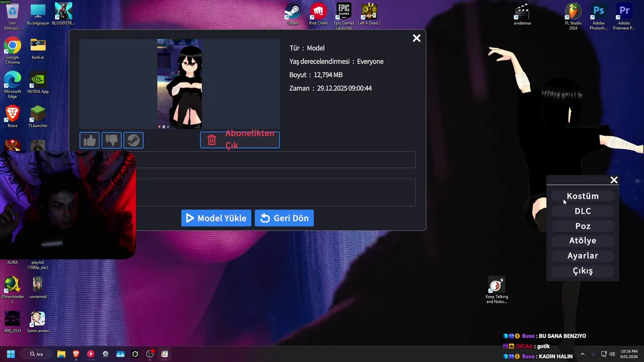Open the Windows Start menu
The height and width of the screenshot is (362, 644).
tap(11, 354)
